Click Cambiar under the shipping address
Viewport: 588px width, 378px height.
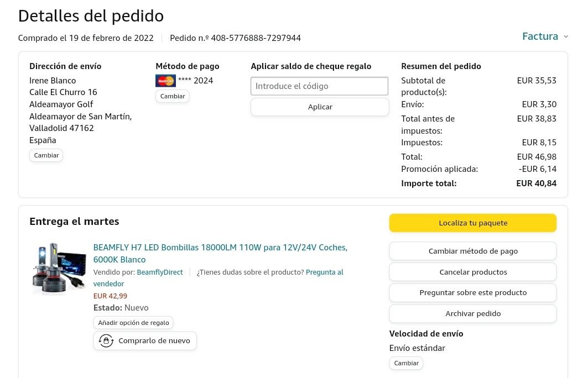(46, 155)
